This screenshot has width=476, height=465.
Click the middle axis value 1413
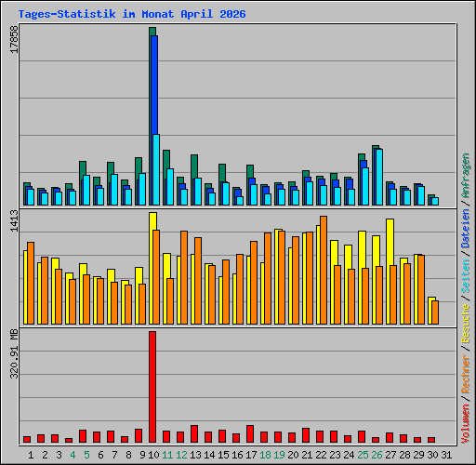click(14, 220)
